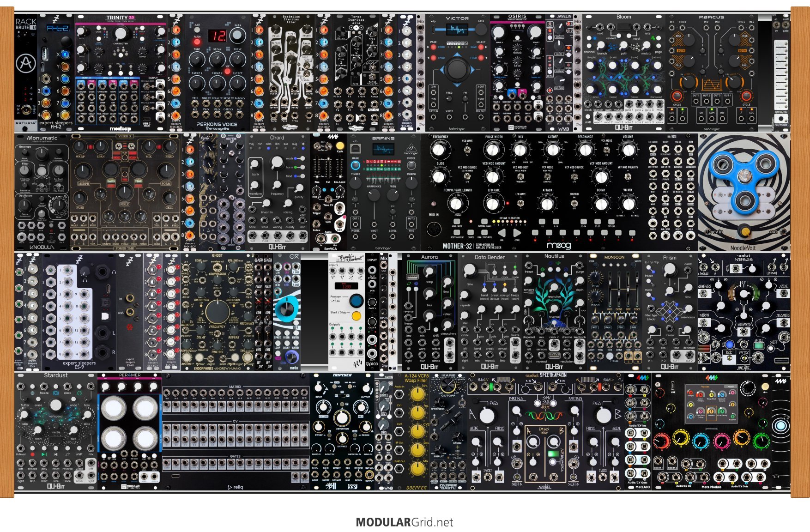Hit the red PATCH button on Perkons Voice
This screenshot has width=810, height=532.
click(x=197, y=42)
